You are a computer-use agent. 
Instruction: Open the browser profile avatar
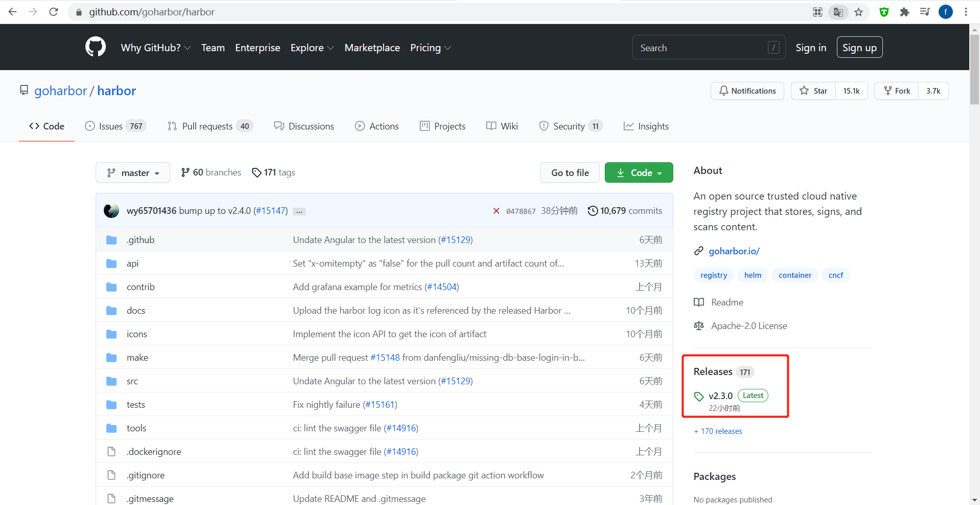pyautogui.click(x=946, y=12)
